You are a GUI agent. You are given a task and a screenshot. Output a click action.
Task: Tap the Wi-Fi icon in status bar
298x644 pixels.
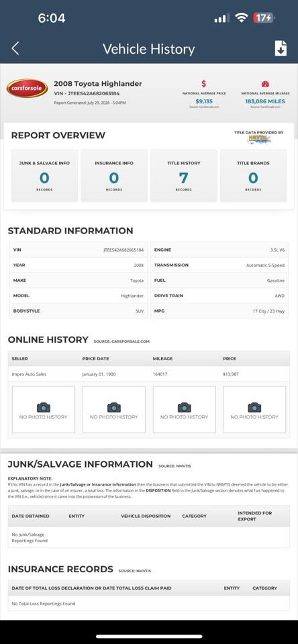coord(241,18)
